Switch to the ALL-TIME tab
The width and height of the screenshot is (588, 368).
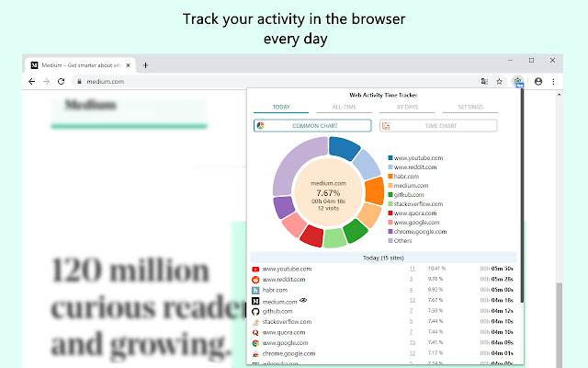pos(345,108)
